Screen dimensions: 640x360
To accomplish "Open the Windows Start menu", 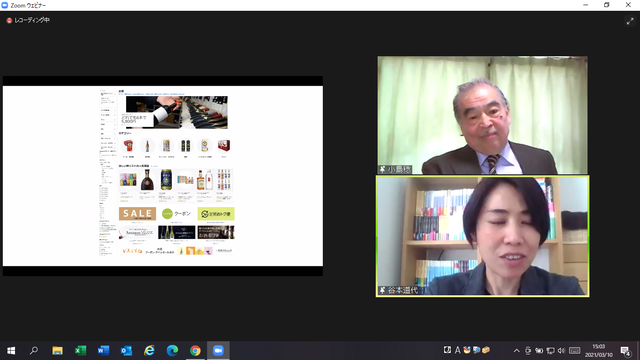I will coord(11,351).
